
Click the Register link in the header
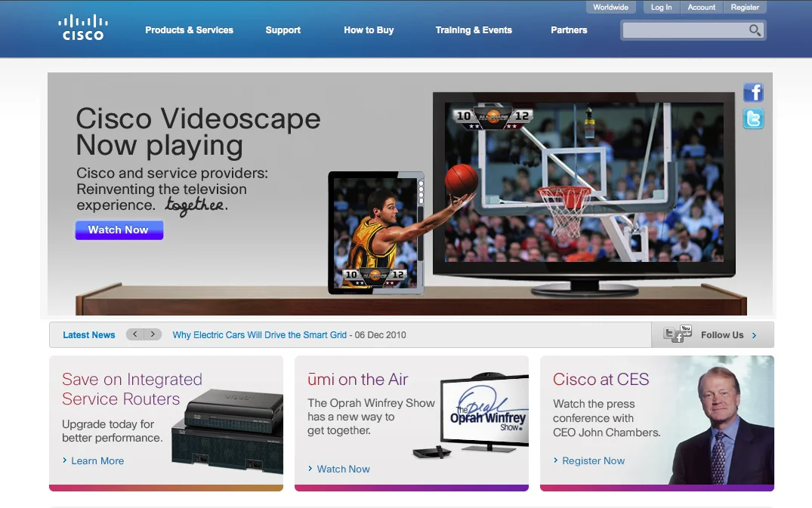(x=745, y=8)
